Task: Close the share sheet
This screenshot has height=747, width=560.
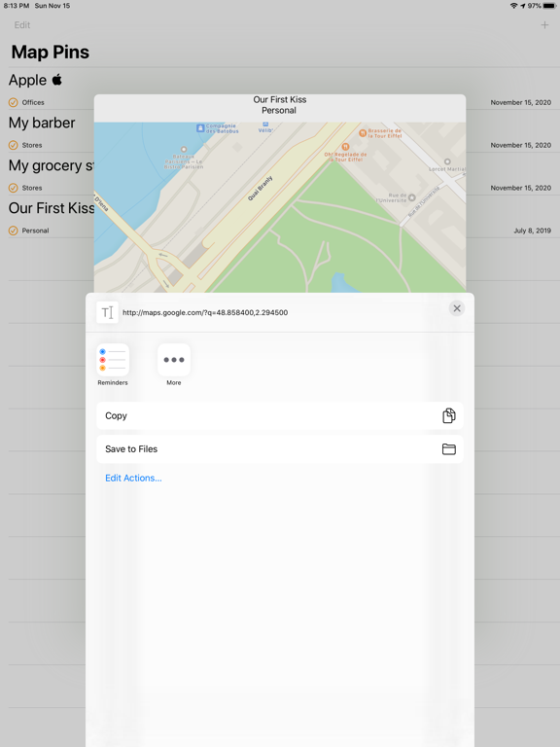Action: click(457, 308)
